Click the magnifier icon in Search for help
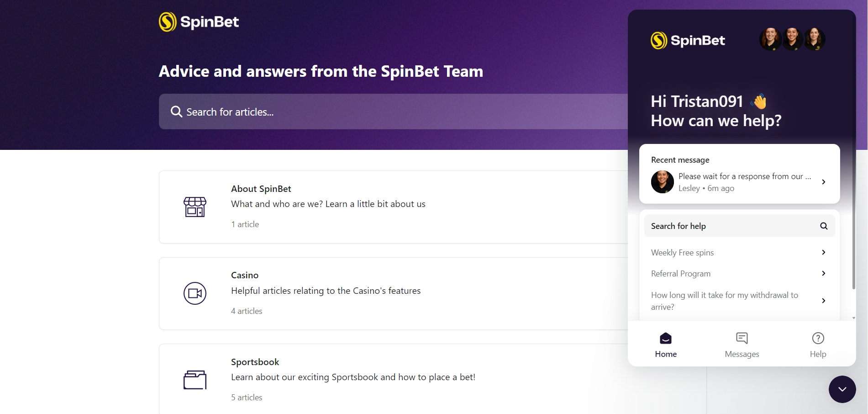The image size is (868, 414). pos(824,226)
